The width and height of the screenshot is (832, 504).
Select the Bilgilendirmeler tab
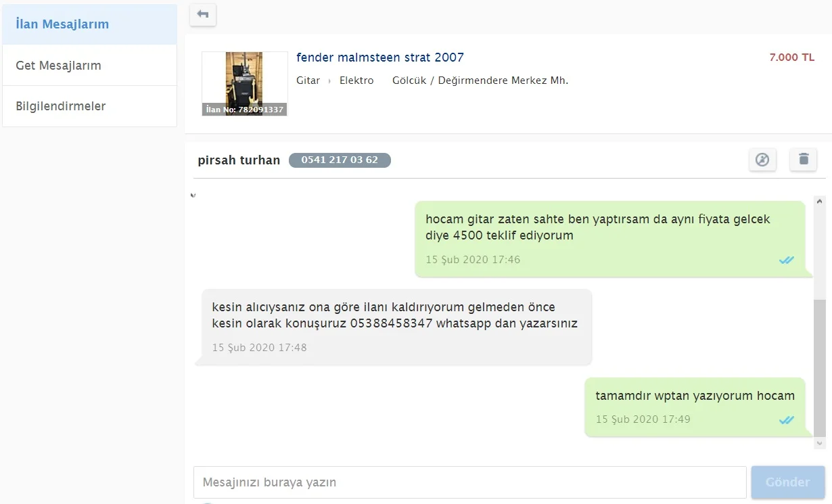89,106
